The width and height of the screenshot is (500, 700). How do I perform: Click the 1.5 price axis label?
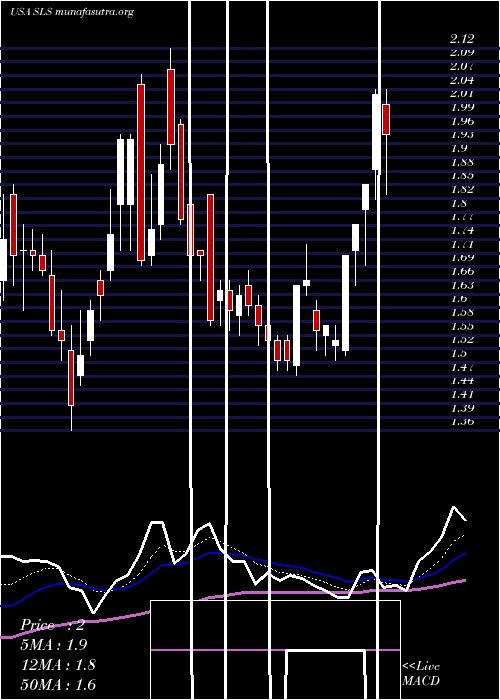458,354
